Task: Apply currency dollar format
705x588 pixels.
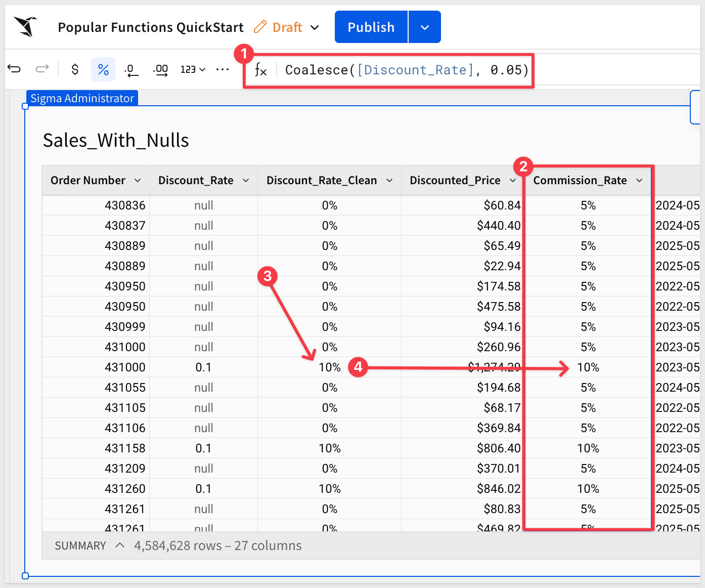Action: click(75, 69)
